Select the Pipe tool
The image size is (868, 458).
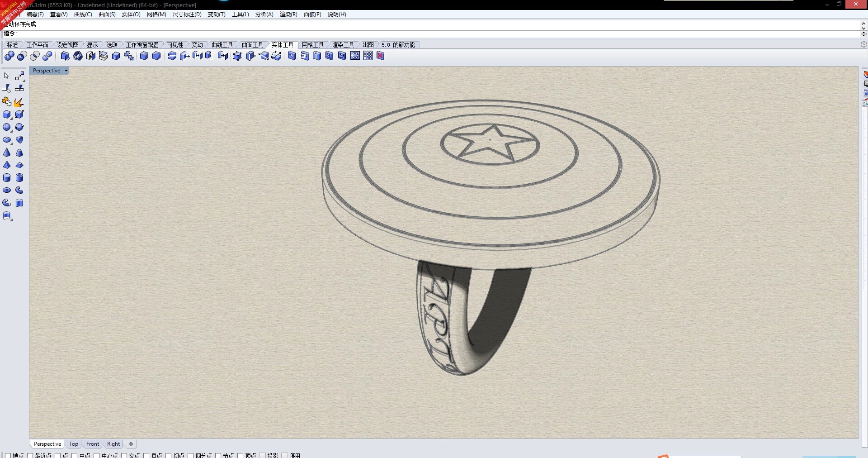tap(19, 190)
